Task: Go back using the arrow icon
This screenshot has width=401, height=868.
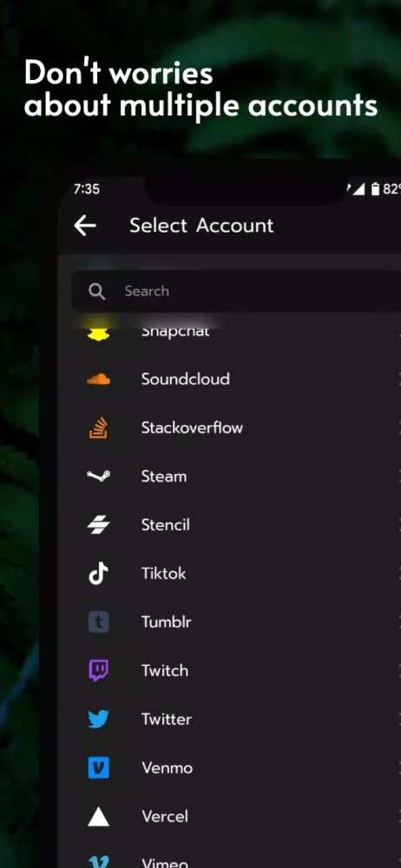Action: [85, 226]
